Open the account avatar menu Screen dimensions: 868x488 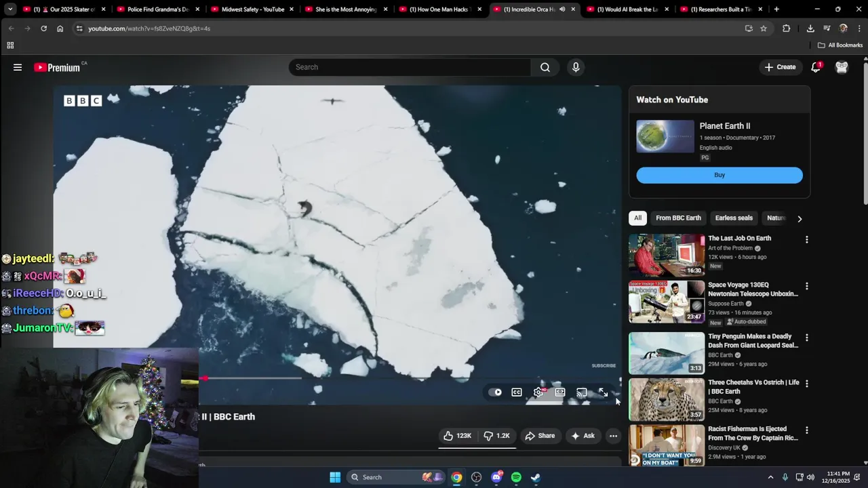(842, 67)
